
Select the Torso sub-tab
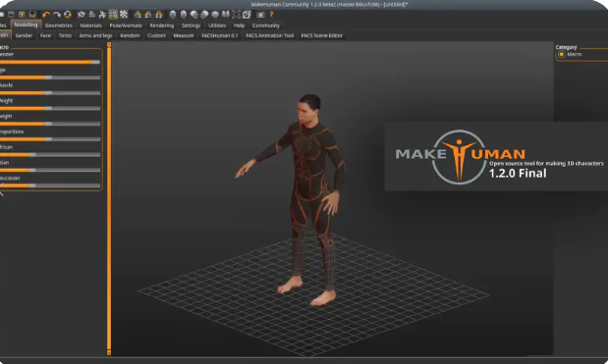click(x=65, y=35)
